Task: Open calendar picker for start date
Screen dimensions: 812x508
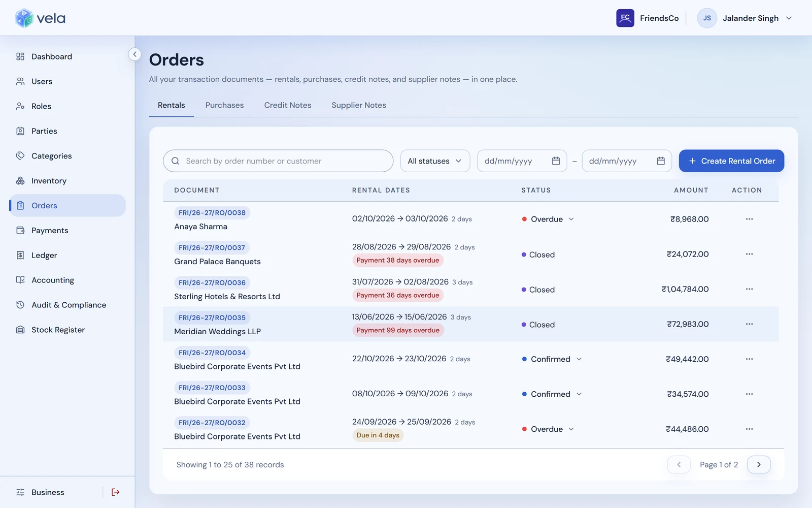Action: pos(556,161)
